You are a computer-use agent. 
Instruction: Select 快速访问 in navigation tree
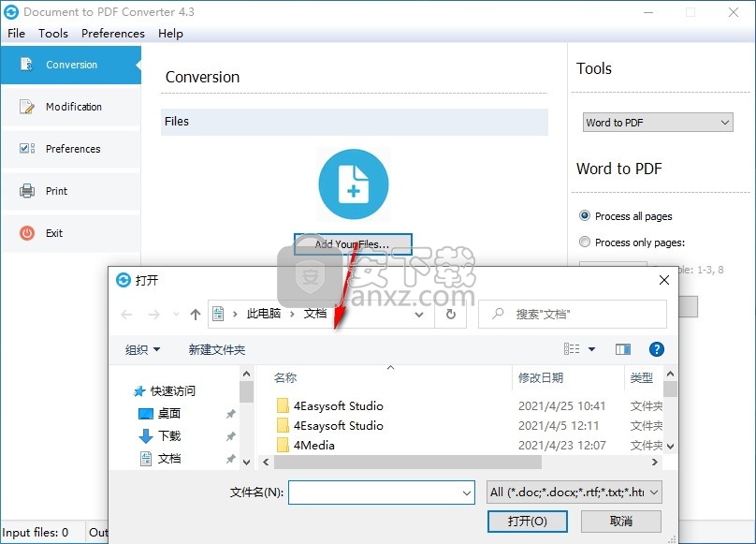[x=165, y=391]
